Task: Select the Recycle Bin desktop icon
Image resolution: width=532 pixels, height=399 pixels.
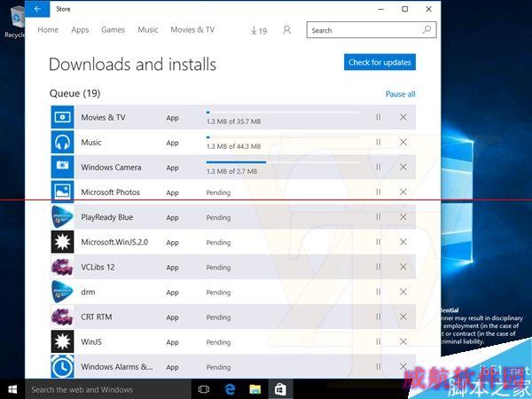Action: point(15,22)
